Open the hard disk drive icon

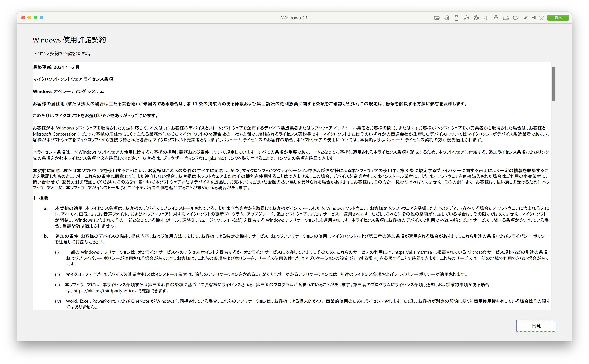pyautogui.click(x=506, y=18)
